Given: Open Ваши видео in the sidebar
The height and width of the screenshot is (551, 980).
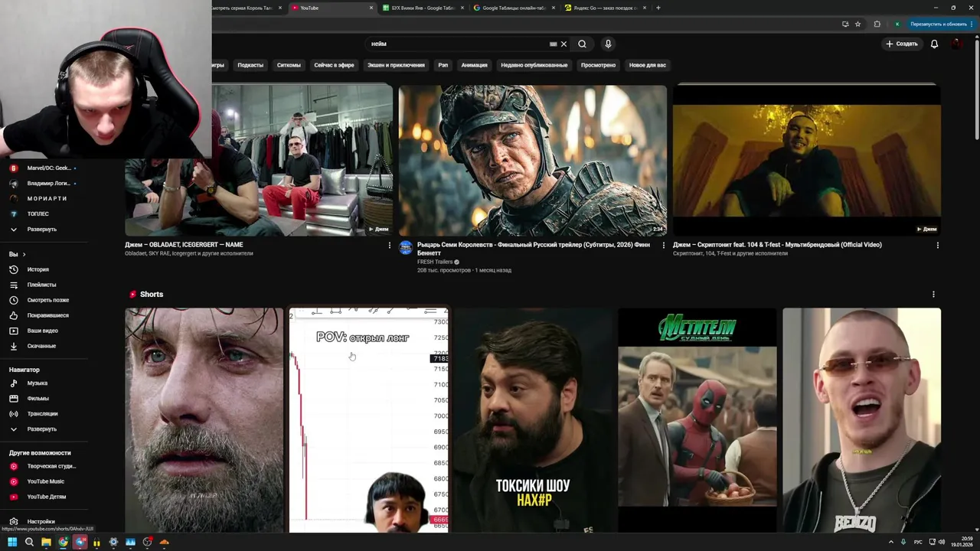Looking at the screenshot, I should [x=44, y=331].
